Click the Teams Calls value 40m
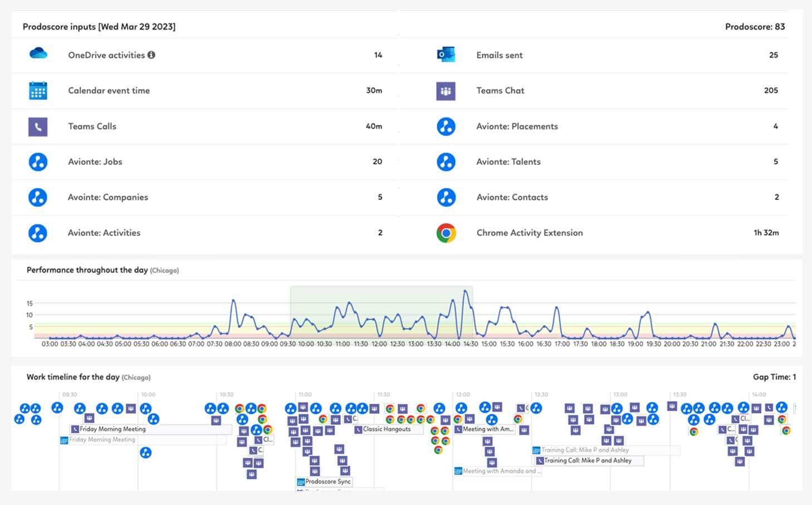The image size is (812, 505). (x=374, y=126)
